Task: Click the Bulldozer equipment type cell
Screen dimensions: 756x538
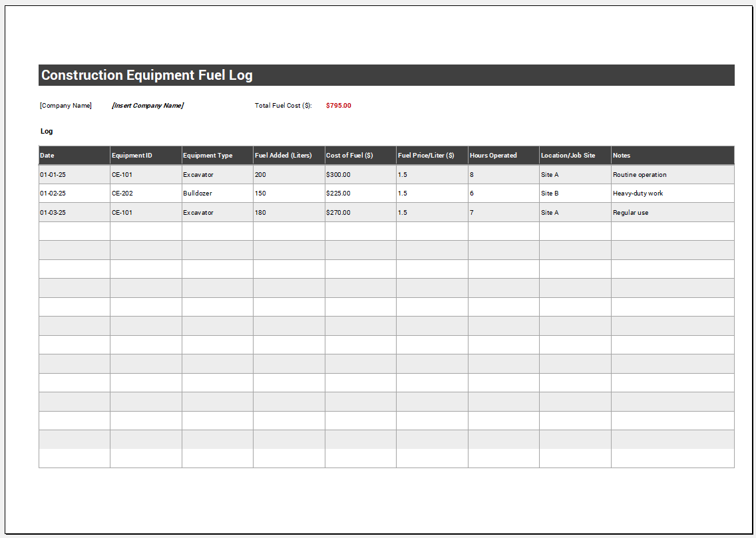Action: pos(198,193)
